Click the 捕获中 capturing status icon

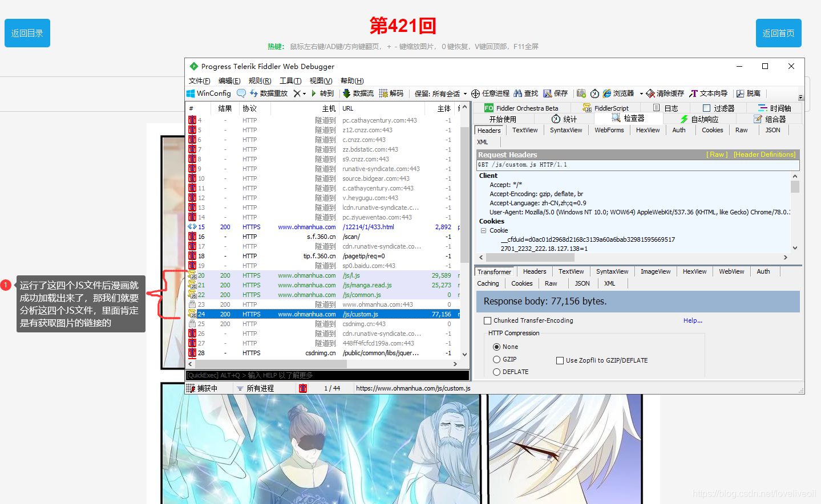pyautogui.click(x=191, y=388)
